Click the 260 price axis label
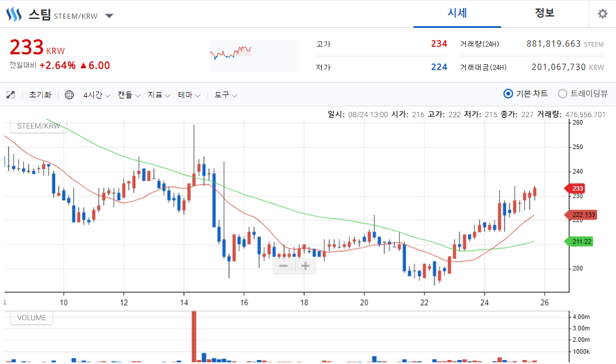 point(577,122)
